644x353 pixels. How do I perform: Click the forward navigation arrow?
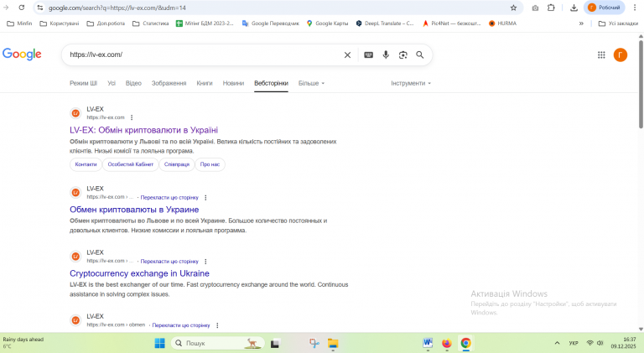6,8
